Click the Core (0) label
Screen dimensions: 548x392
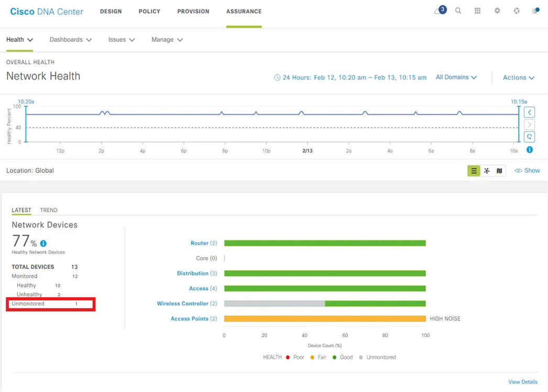click(206, 259)
